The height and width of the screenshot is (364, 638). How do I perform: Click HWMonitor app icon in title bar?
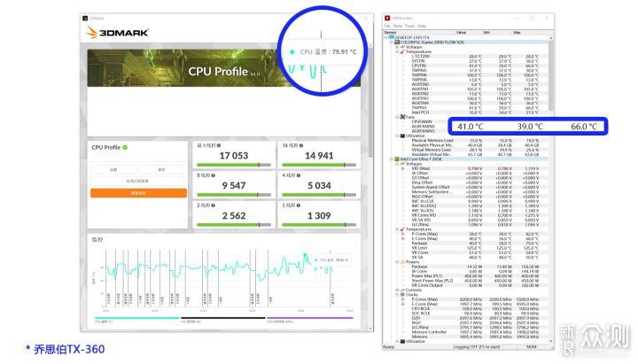[387, 19]
